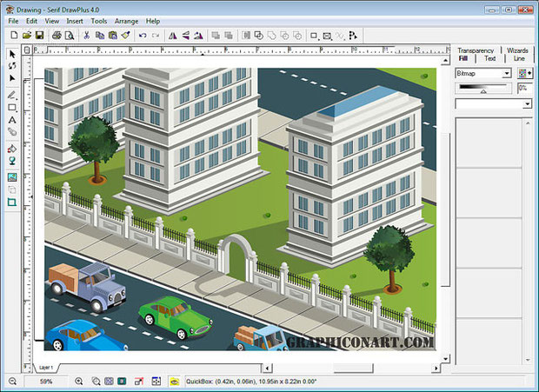Click the Join curves toolbar icon
This screenshot has width=539, height=392.
[271, 36]
